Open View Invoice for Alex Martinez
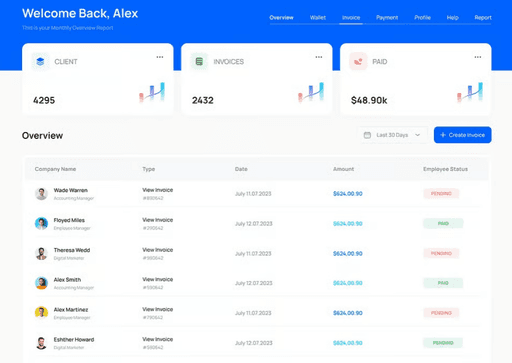Viewport: 512px width, 363px height. [x=158, y=309]
